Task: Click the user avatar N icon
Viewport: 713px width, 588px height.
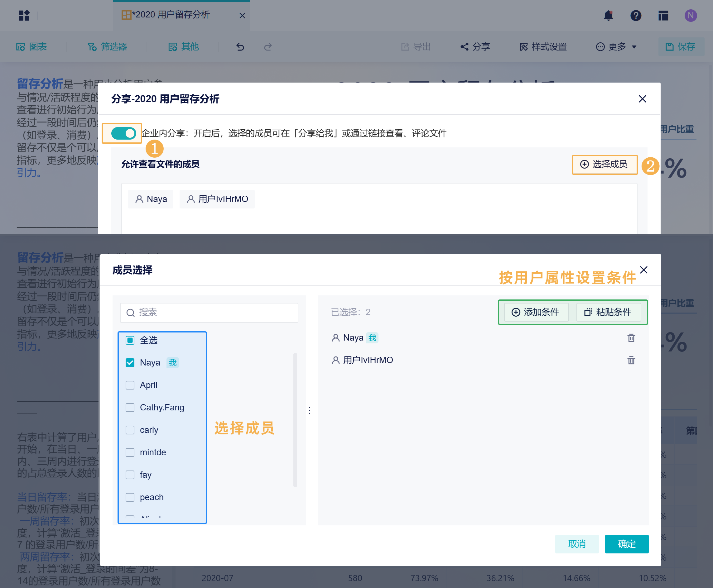Action: (690, 16)
